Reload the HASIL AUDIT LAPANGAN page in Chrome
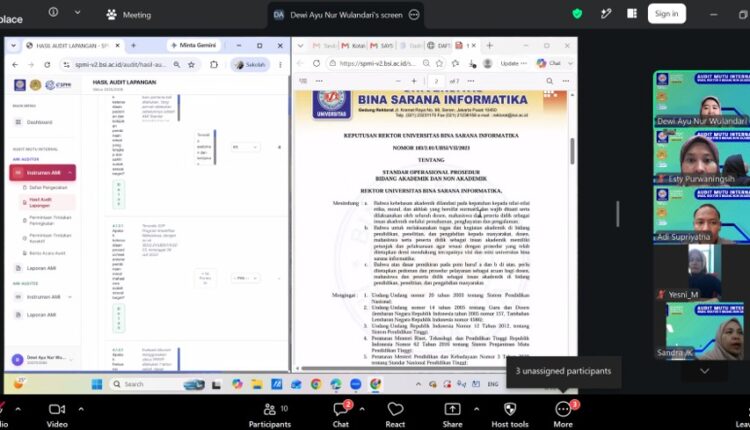 pyautogui.click(x=47, y=65)
